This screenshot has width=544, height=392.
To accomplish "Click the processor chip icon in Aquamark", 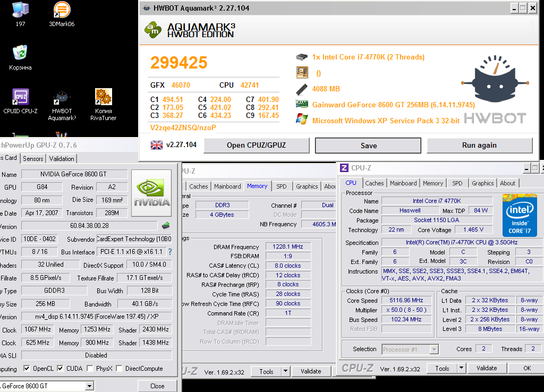I will [302, 57].
